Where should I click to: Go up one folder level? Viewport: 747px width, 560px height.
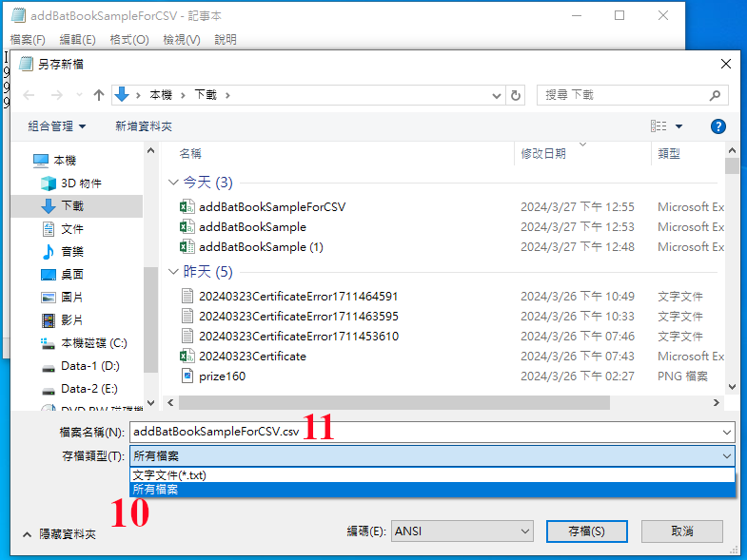coord(99,95)
